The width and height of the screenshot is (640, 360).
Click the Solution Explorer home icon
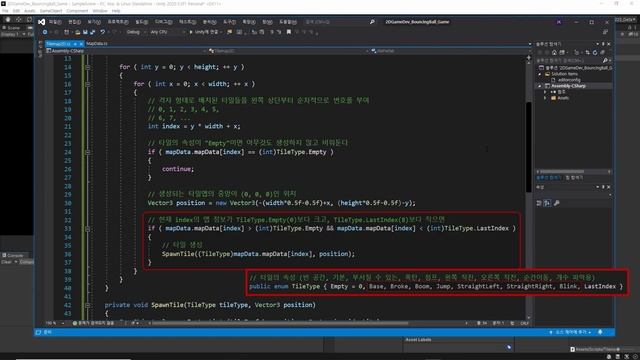[554, 52]
